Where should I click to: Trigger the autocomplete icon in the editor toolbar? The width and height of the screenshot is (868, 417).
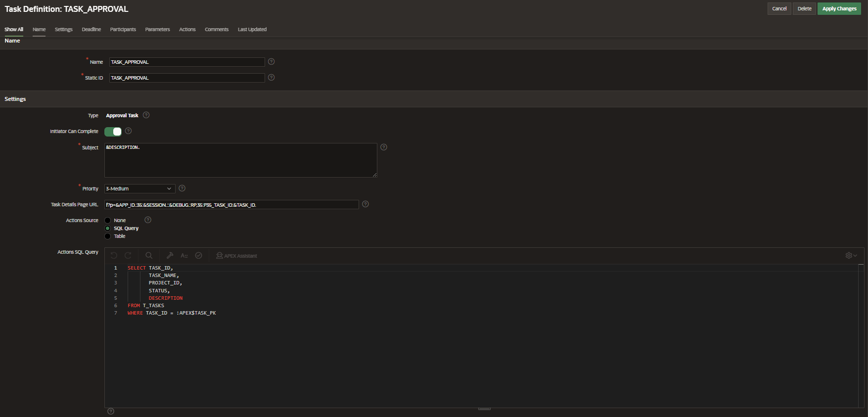(184, 256)
